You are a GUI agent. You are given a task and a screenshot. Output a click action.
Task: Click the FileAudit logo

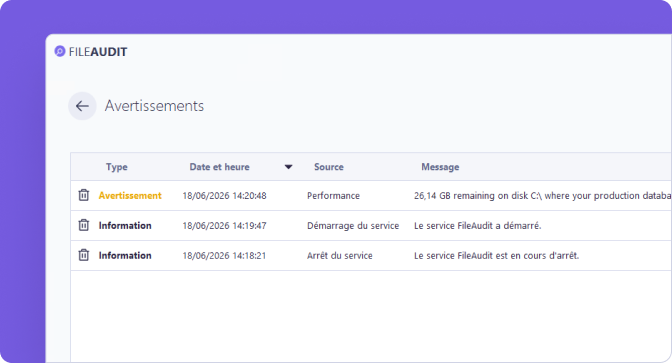91,52
